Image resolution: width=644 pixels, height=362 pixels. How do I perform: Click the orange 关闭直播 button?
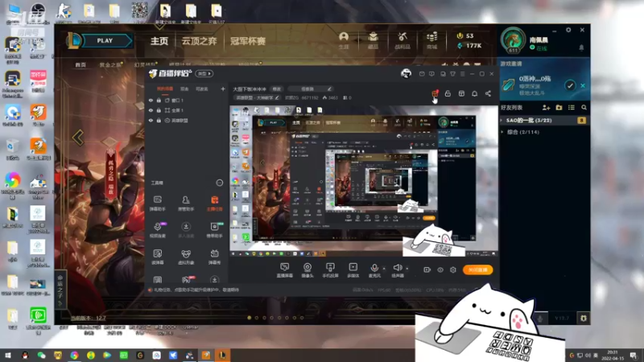[x=477, y=269]
